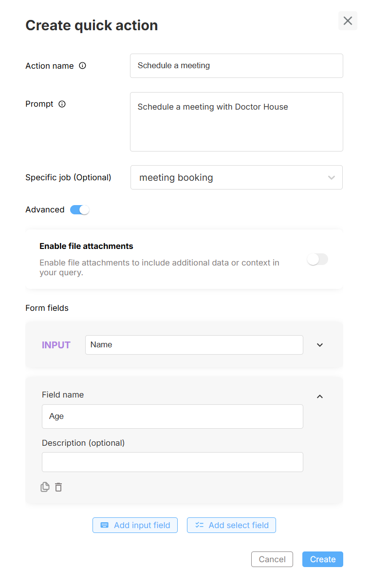Focus the empty Description (optional) field

coord(172,462)
